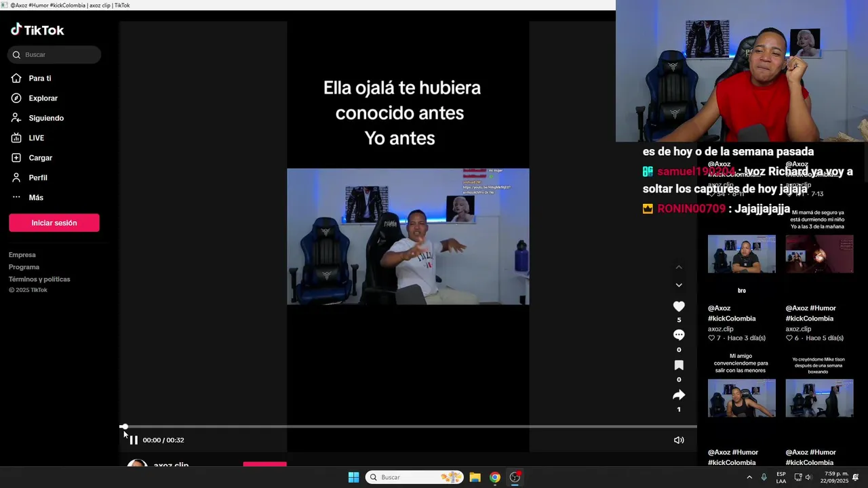Viewport: 868px width, 488px height.
Task: Mute the video with the speaker icon
Action: (x=679, y=440)
